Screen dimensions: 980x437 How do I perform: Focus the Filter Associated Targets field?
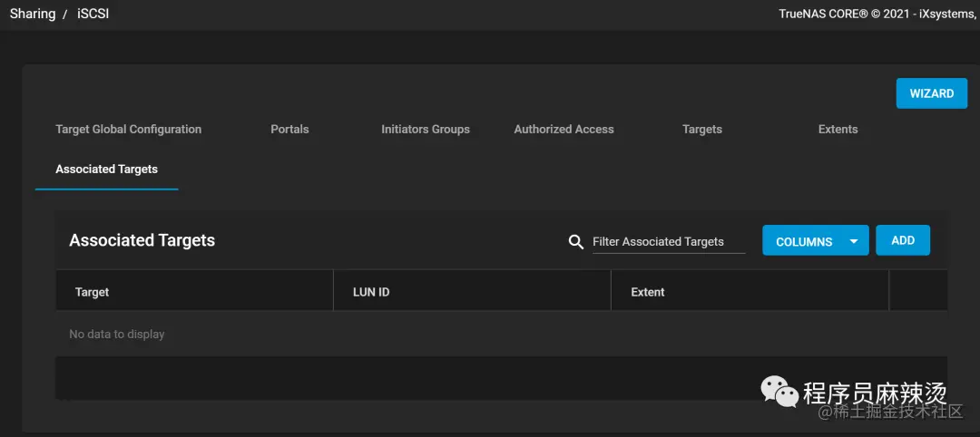coord(669,241)
